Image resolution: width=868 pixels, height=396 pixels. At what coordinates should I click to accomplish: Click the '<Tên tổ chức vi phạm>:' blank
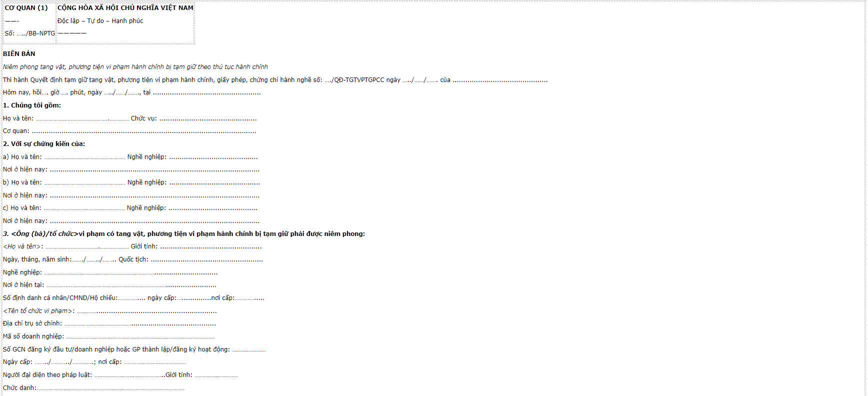click(x=146, y=311)
